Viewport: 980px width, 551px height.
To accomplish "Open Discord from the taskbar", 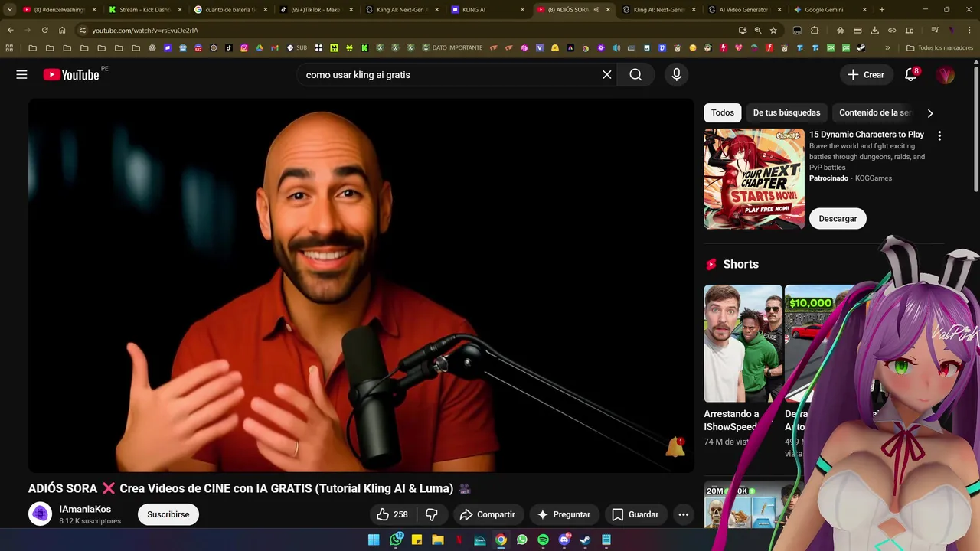I will click(564, 540).
